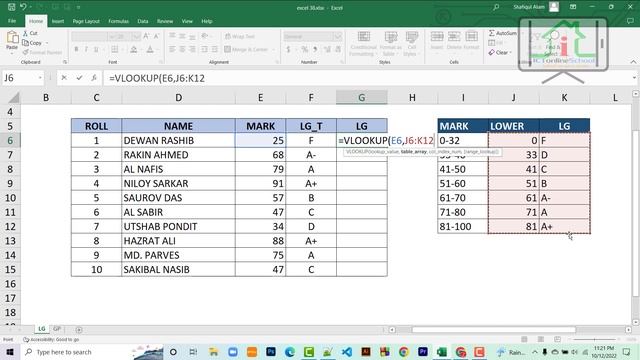Image resolution: width=640 pixels, height=360 pixels.
Task: Open the font name dropdown
Action: [111, 36]
